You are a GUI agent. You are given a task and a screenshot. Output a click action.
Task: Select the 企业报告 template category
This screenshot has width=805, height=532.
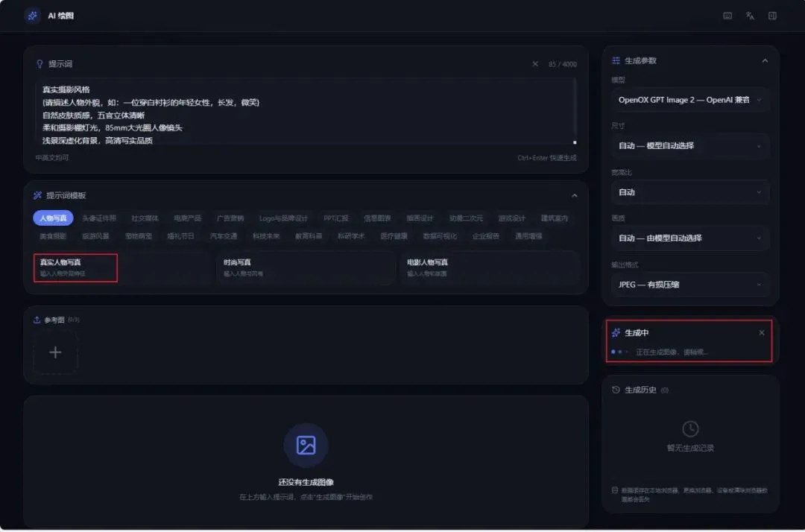486,236
